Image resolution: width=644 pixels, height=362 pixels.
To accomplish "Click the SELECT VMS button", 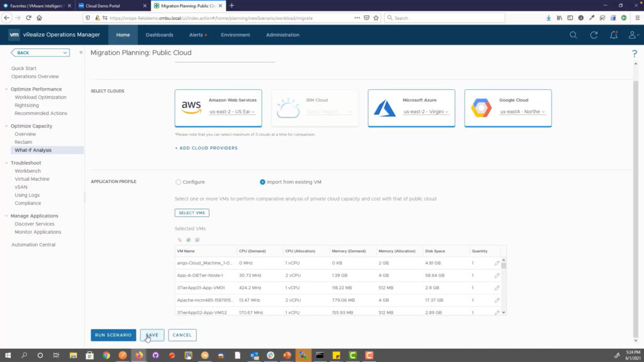I will click(192, 212).
